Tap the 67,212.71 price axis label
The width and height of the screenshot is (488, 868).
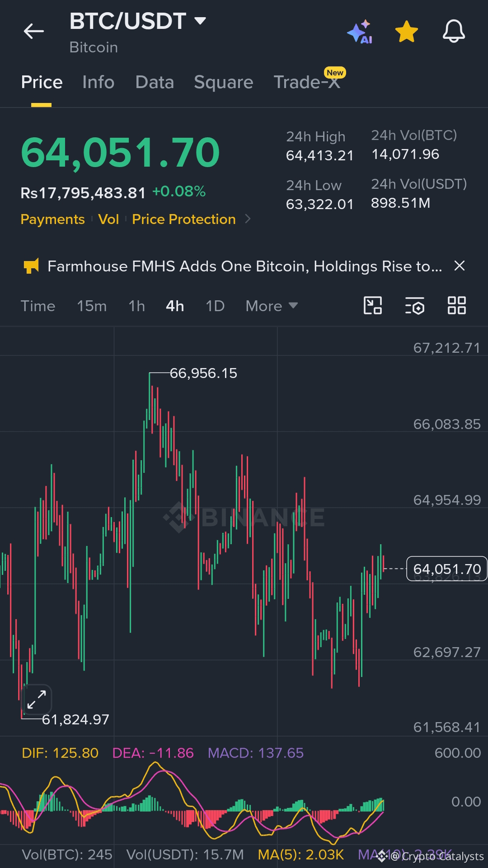pyautogui.click(x=447, y=348)
